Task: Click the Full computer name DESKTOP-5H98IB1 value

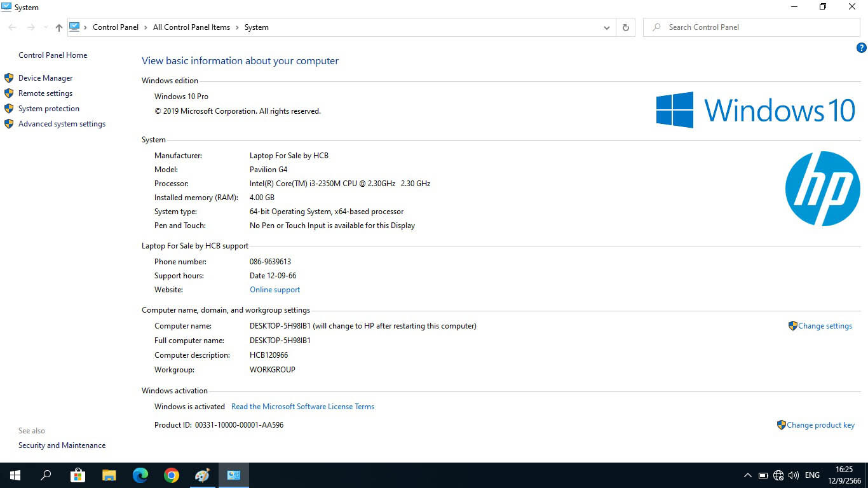Action: (280, 341)
